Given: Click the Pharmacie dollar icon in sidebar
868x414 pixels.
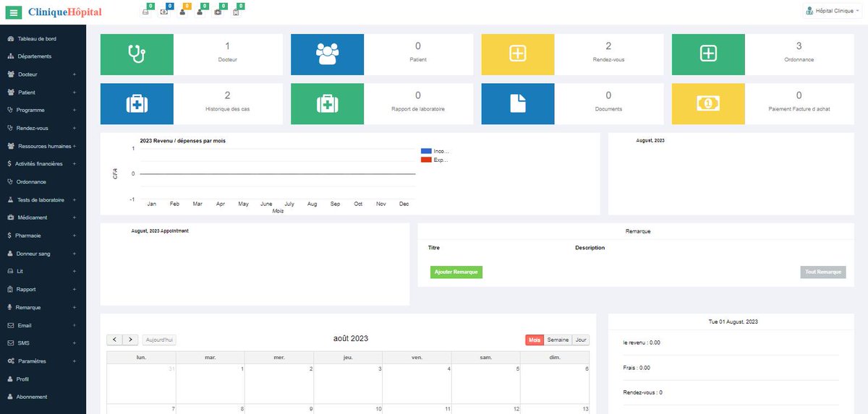Looking at the screenshot, I should click(x=9, y=236).
